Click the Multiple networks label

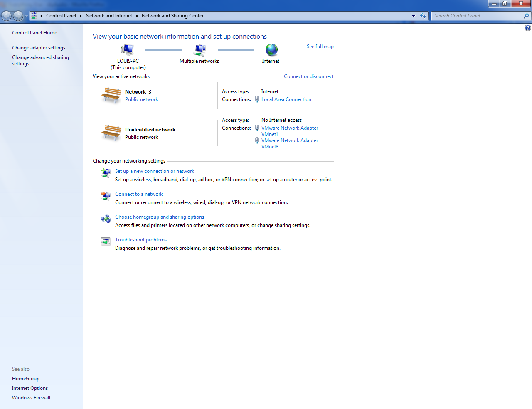(x=199, y=61)
